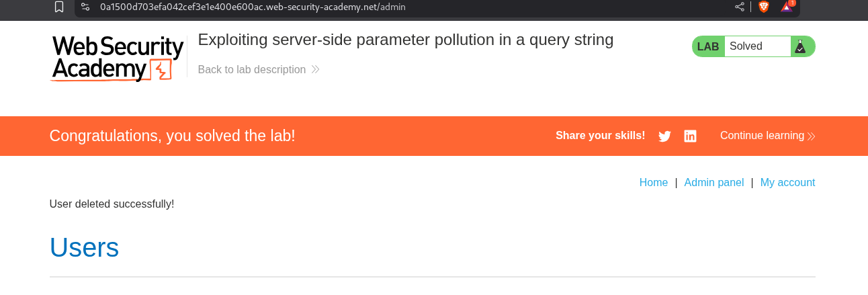Click the Web Security Academy logo
Viewport: 868px width, 295px height.
[x=118, y=58]
